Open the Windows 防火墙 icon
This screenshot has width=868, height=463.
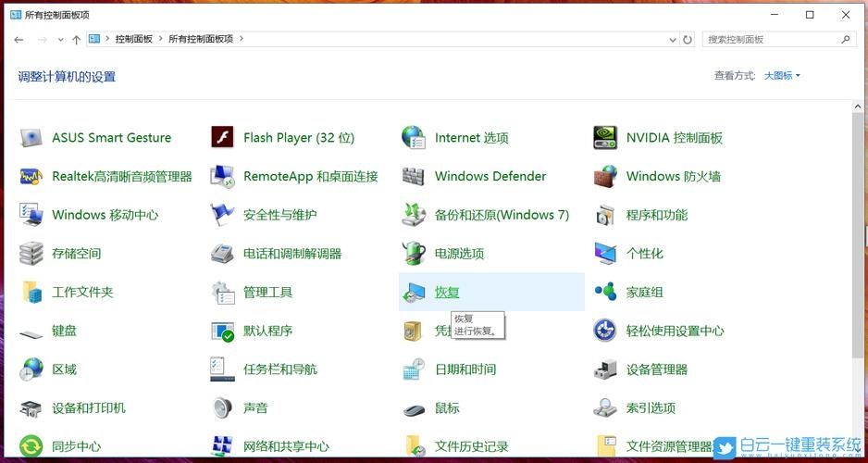click(x=605, y=176)
